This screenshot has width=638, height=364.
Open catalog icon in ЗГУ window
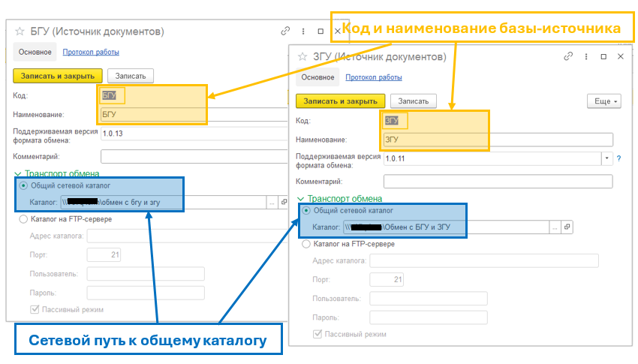tap(567, 227)
